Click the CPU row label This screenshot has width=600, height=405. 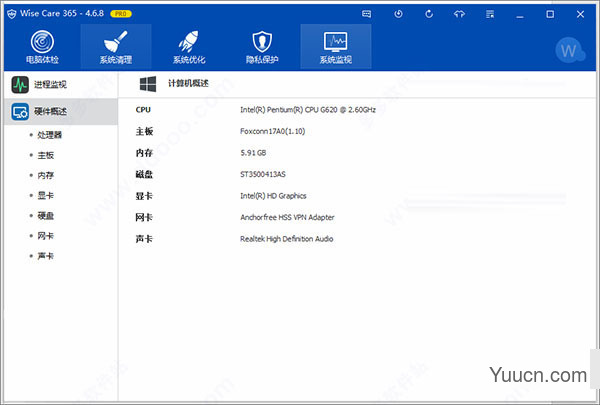(x=143, y=110)
